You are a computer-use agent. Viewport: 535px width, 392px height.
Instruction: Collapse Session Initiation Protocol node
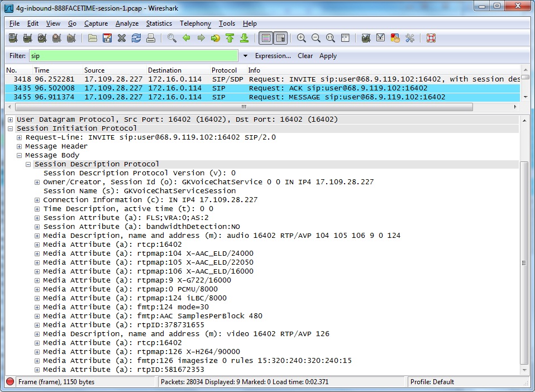[x=10, y=128]
